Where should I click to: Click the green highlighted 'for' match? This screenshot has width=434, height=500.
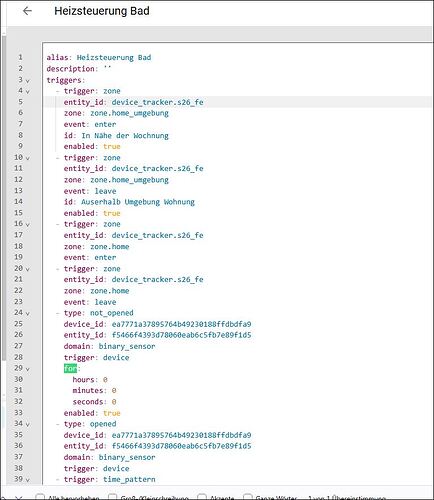coord(70,368)
